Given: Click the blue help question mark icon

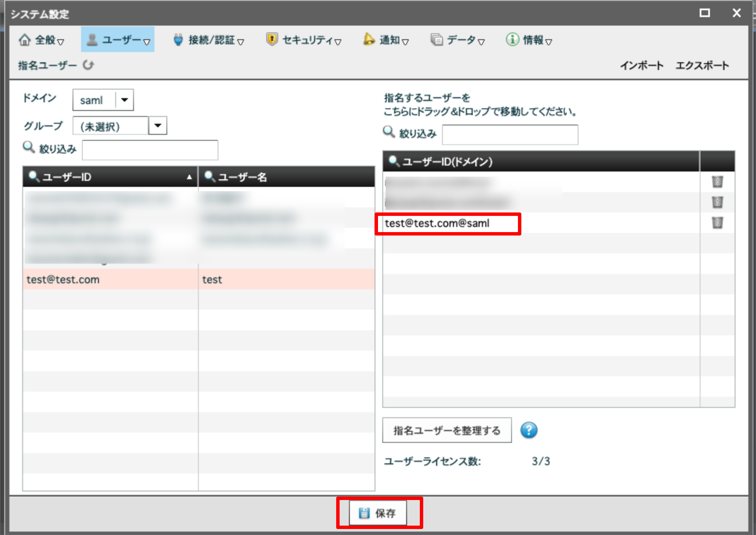Looking at the screenshot, I should (529, 430).
